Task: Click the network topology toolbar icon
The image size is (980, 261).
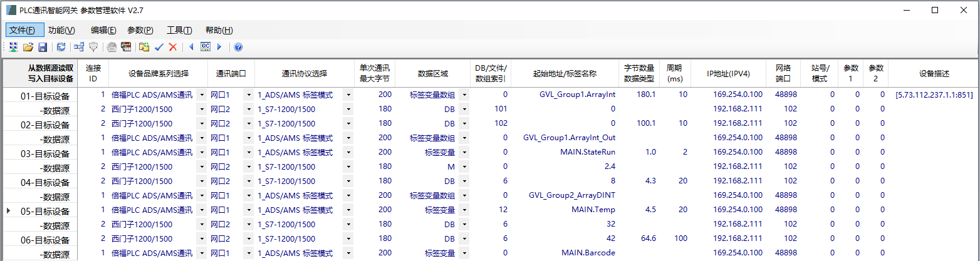Action: pos(79,47)
